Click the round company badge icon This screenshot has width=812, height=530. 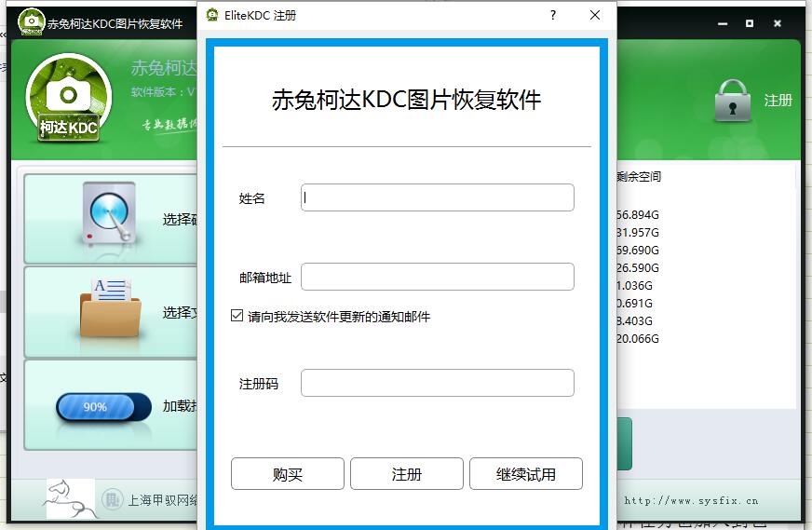(113, 500)
